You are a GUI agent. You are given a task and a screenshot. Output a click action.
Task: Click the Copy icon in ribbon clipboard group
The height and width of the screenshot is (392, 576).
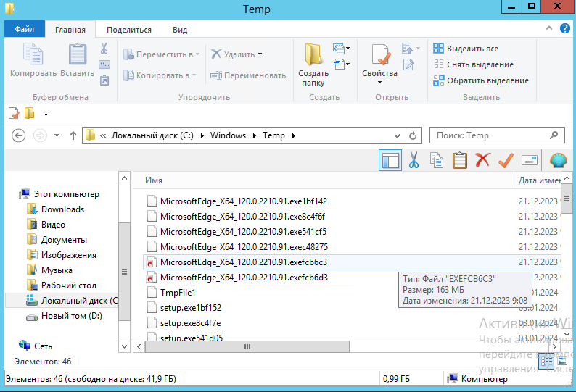tap(33, 54)
